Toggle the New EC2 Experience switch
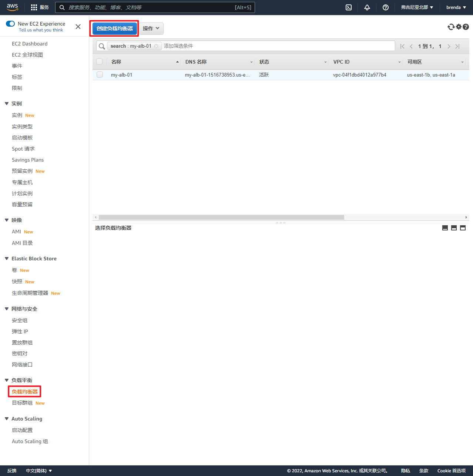 click(10, 24)
